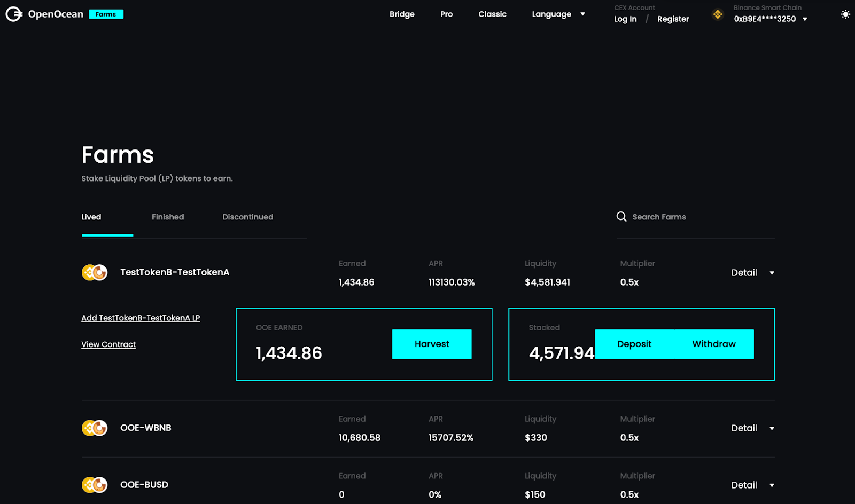Screen dimensions: 855x504
Task: Open the Bridge menu item
Action: [x=402, y=14]
